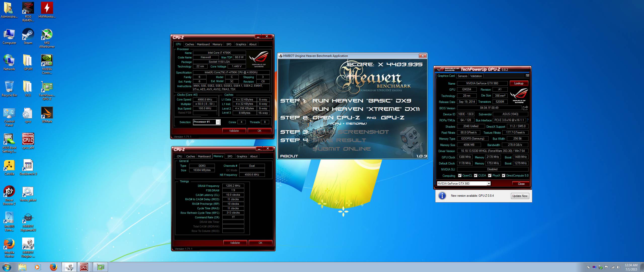The width and height of the screenshot is (644, 272).
Task: Open Processor #1 selection dropdown in CPU-Z
Action: click(207, 122)
